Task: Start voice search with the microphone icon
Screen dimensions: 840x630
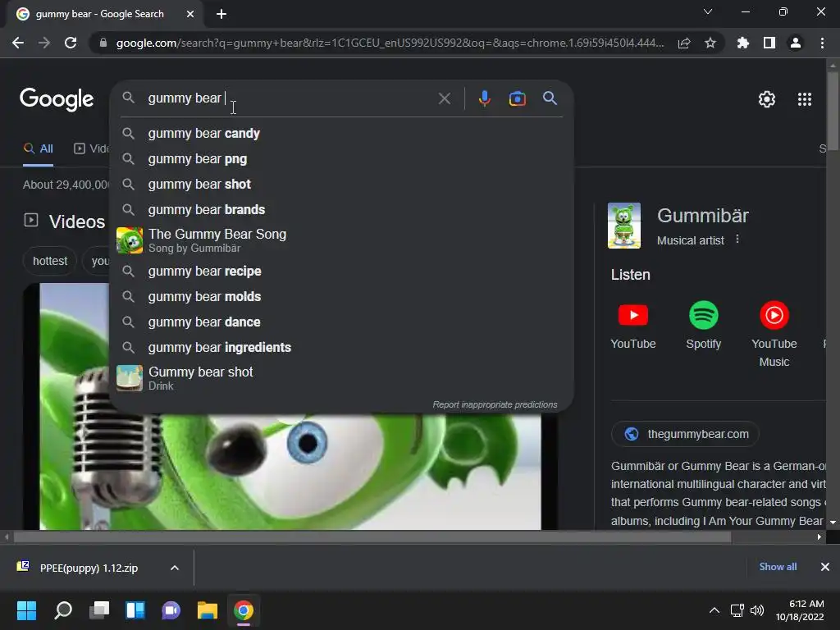Action: (484, 98)
